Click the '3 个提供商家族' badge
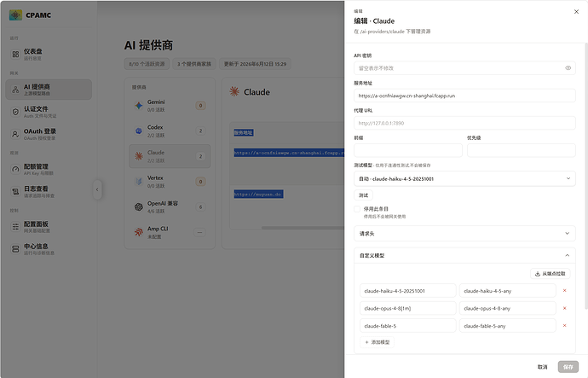The height and width of the screenshot is (378, 588). click(x=194, y=64)
